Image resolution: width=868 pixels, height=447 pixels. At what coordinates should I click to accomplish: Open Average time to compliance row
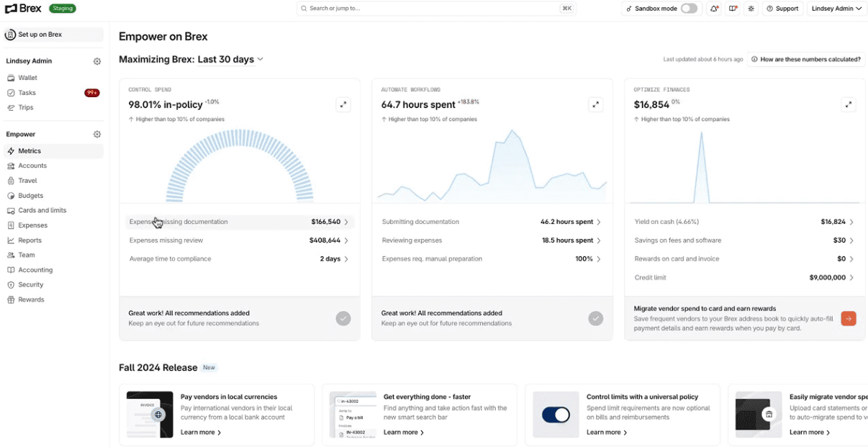240,258
